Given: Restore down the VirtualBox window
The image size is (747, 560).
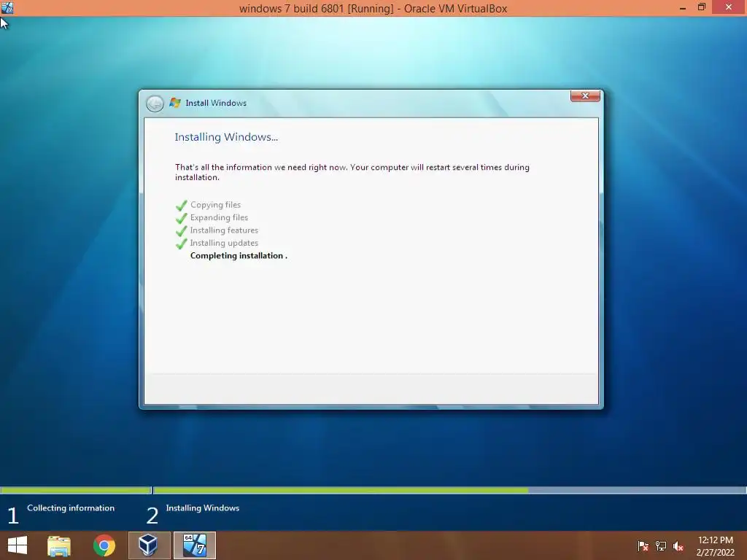Looking at the screenshot, I should (701, 7).
